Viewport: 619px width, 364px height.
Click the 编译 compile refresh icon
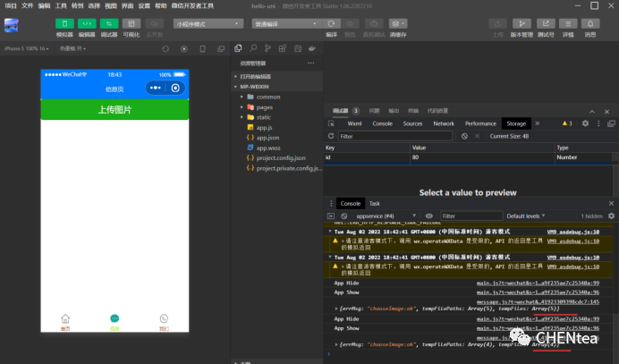click(331, 23)
